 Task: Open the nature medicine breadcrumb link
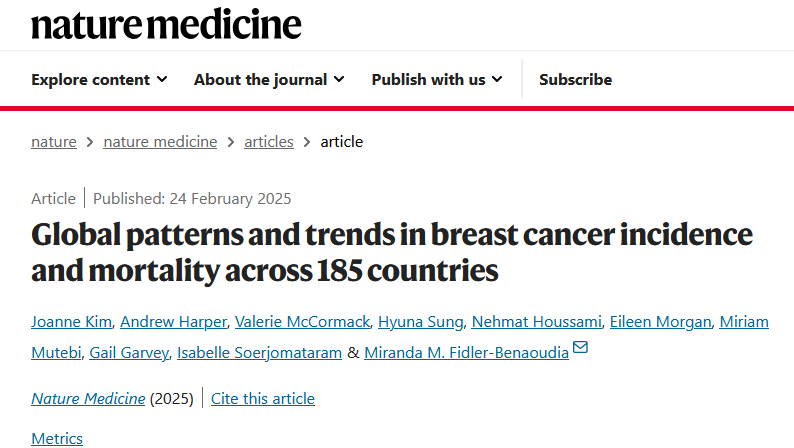pyautogui.click(x=160, y=142)
